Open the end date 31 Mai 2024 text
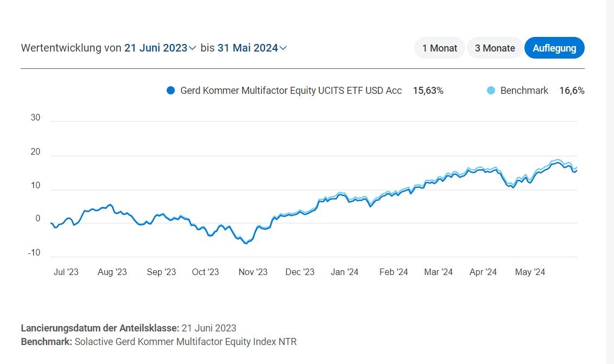This screenshot has height=364, width=614. [x=248, y=48]
